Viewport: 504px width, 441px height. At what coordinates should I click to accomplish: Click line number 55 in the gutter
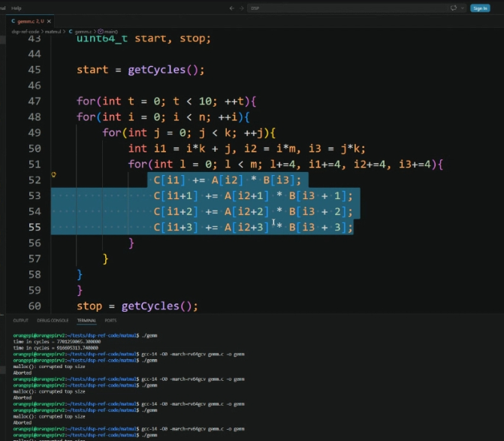tap(35, 227)
